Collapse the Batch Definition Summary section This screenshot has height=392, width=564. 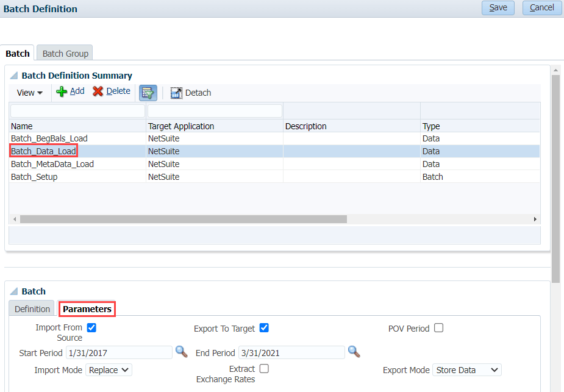(13, 76)
